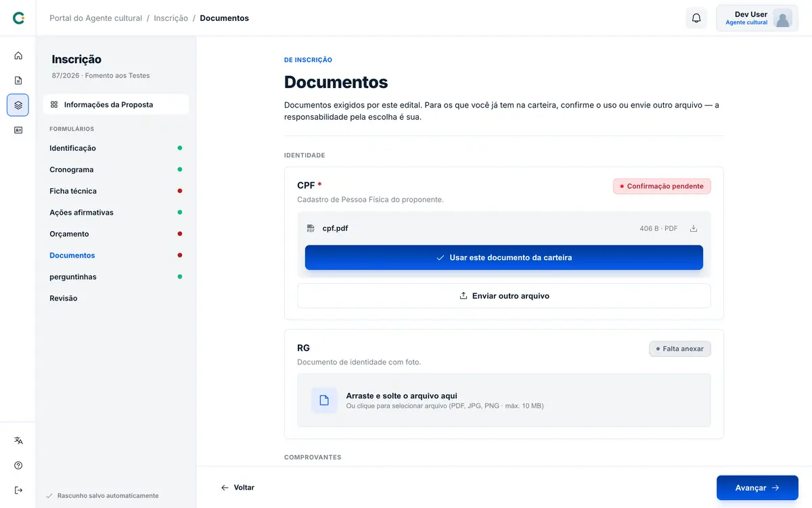
Task: Click Rascunho salvo automaticamente status text
Action: 108,496
